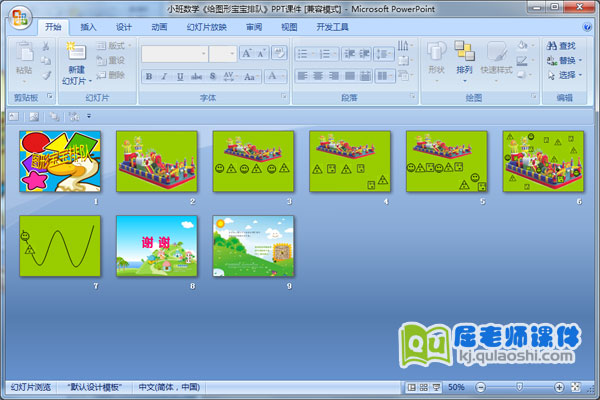Click the Select button
Image resolution: width=600 pixels, height=400 pixels.
[x=564, y=75]
